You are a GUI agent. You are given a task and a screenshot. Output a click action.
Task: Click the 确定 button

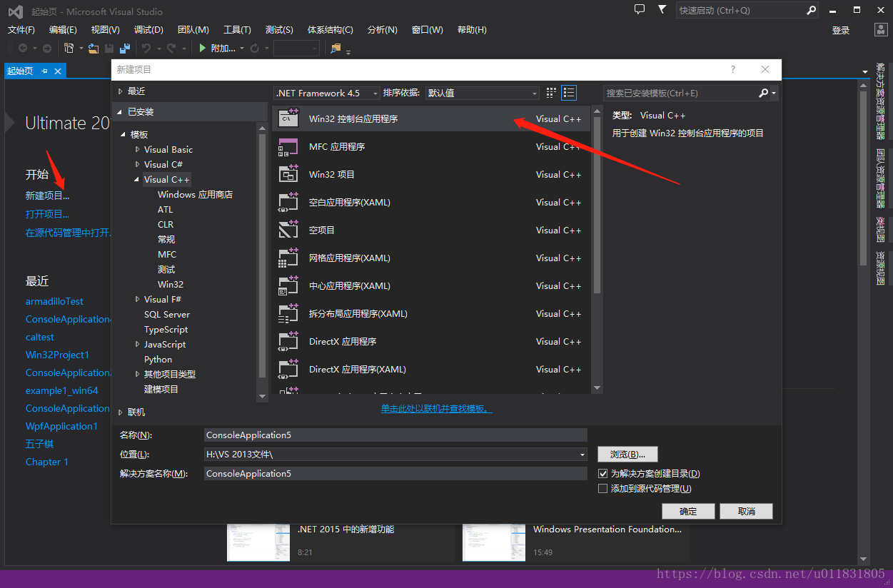click(688, 511)
